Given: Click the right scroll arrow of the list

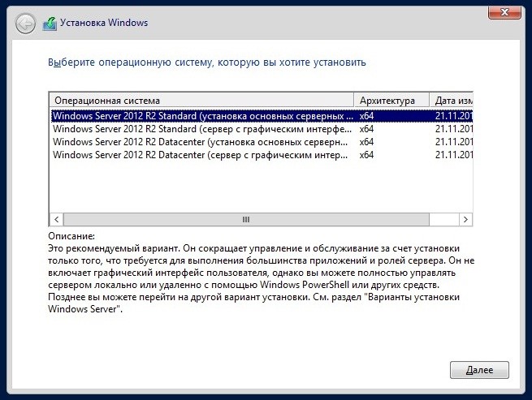Looking at the screenshot, I should pyautogui.click(x=465, y=219).
